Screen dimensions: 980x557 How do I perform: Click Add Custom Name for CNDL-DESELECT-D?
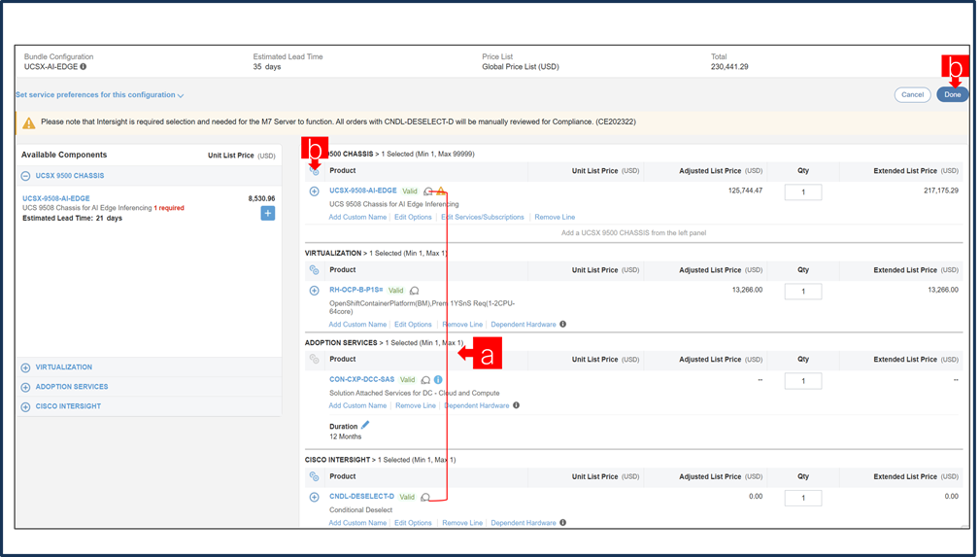357,523
